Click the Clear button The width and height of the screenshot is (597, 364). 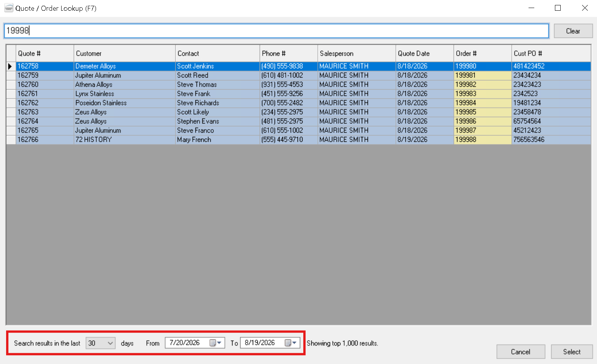[573, 31]
